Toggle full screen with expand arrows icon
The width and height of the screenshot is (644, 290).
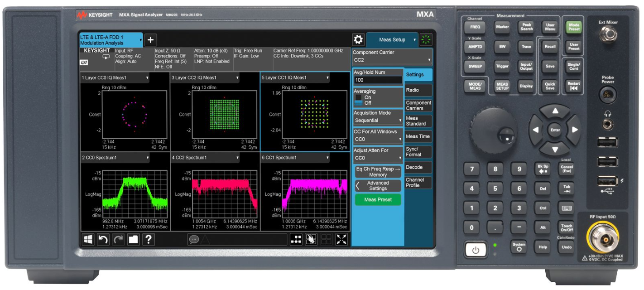point(341,239)
